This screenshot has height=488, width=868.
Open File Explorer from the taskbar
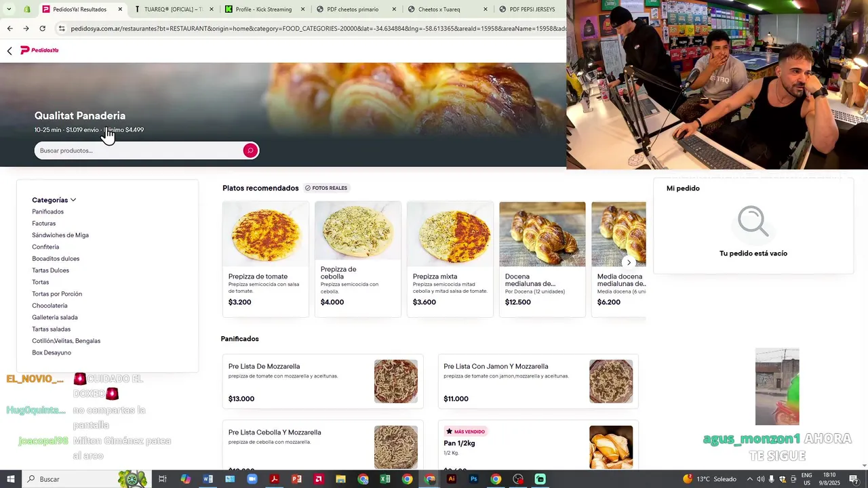(x=340, y=479)
